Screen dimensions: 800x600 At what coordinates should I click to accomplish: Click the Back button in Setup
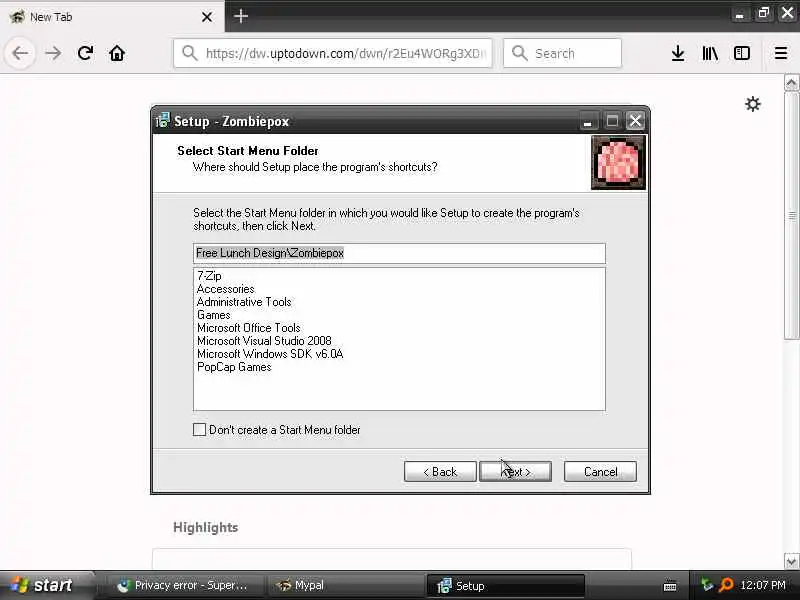click(440, 472)
